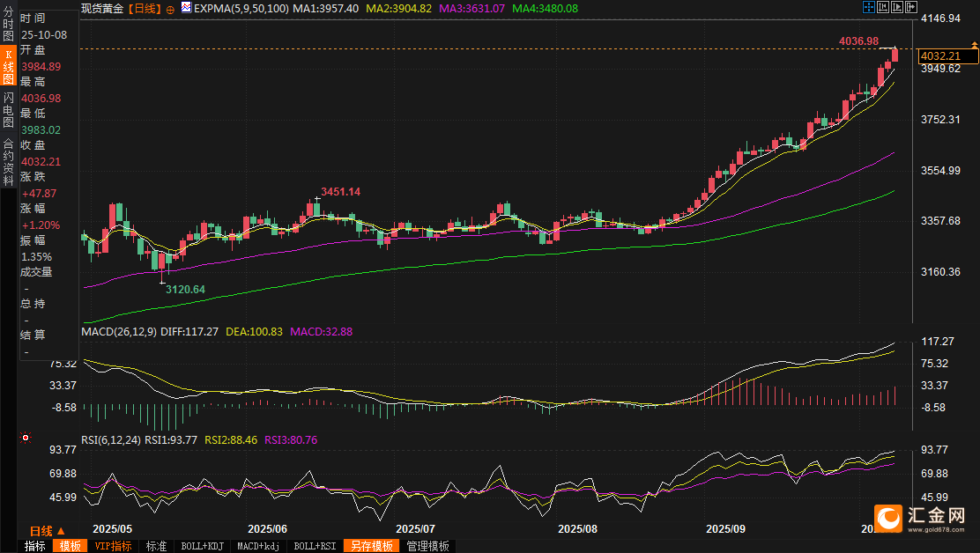Click the chart toolbar icon with the play arrow
Image resolution: width=980 pixels, height=553 pixels.
(x=897, y=7)
